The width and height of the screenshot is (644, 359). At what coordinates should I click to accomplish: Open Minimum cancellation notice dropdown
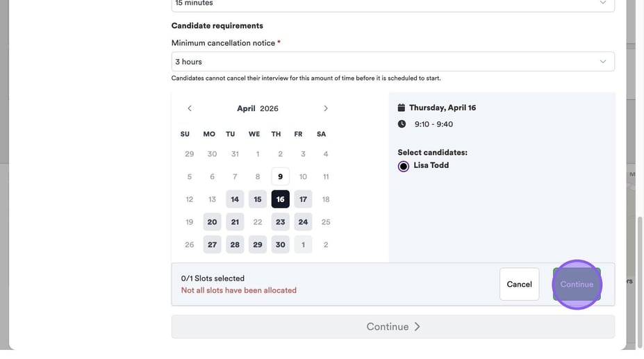coord(393,62)
